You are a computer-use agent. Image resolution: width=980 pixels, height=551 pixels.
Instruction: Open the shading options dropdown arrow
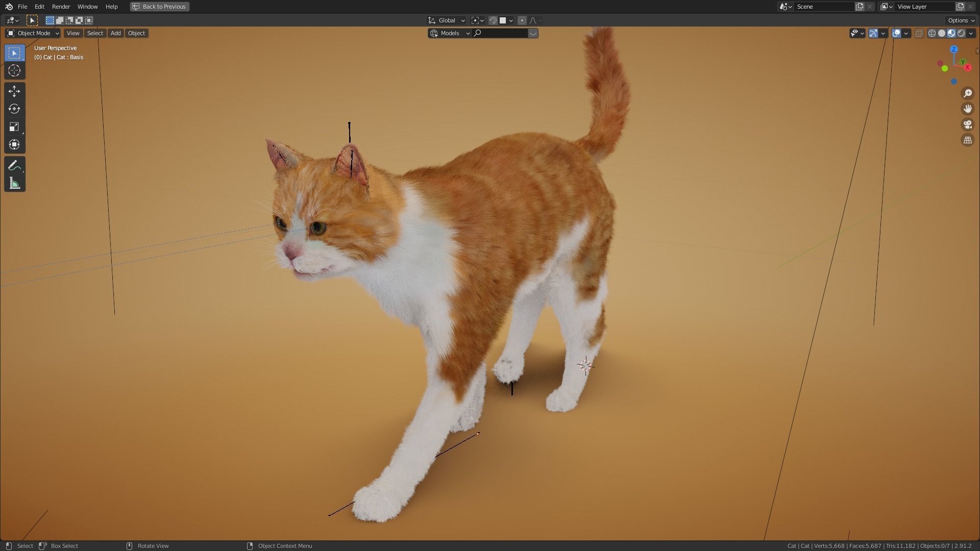tap(971, 33)
